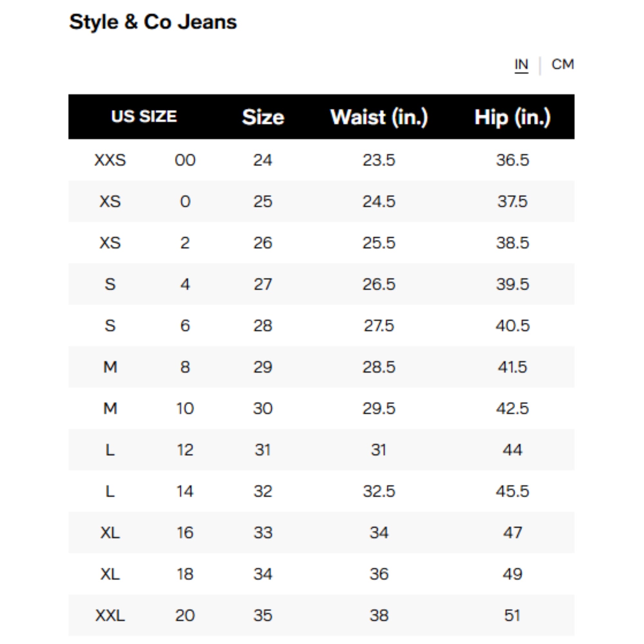Click the L size 12 label
This screenshot has width=644, height=644.
point(111,450)
